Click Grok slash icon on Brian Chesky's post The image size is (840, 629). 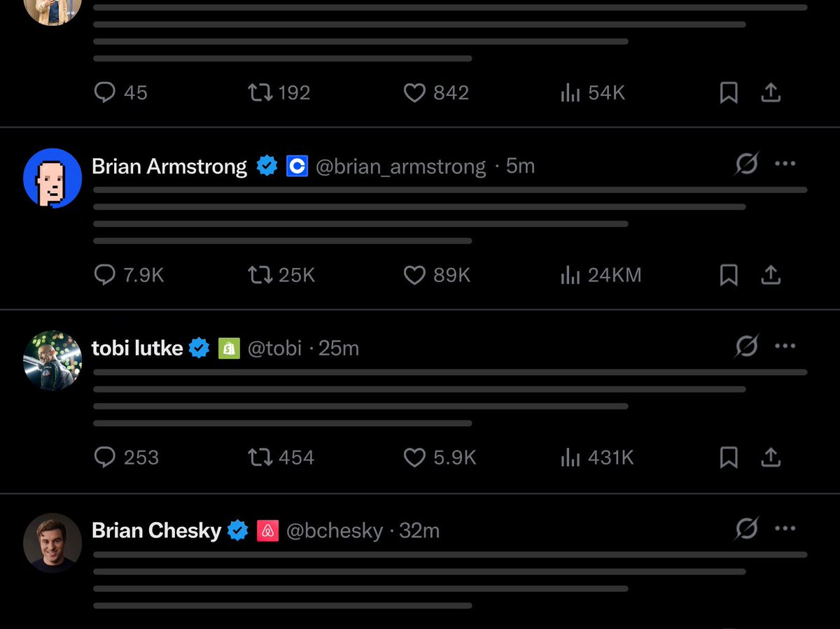pyautogui.click(x=746, y=529)
